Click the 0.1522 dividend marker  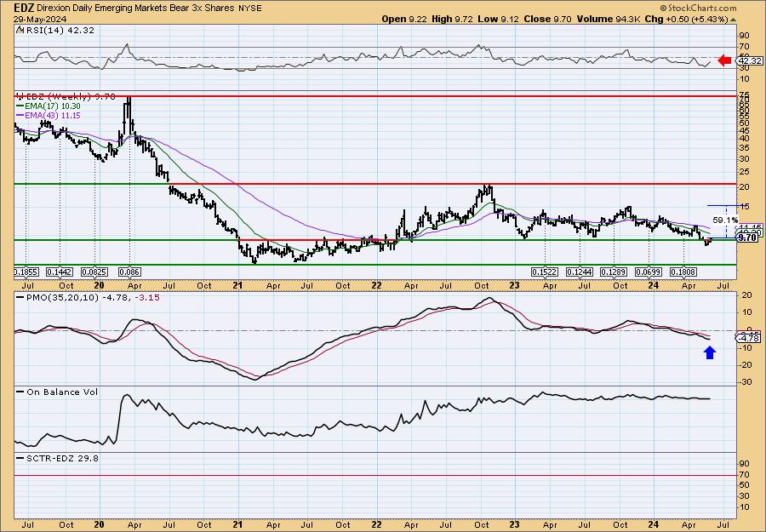(x=545, y=272)
